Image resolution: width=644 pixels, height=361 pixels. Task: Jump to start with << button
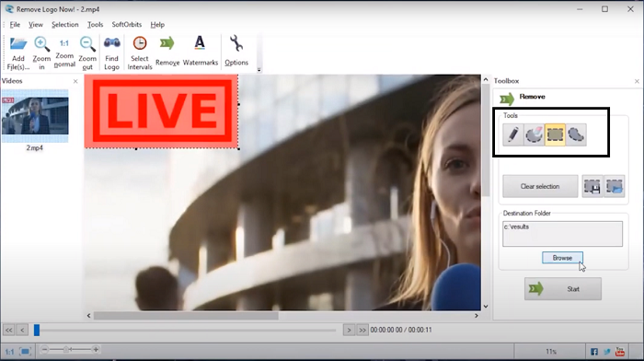click(8, 330)
